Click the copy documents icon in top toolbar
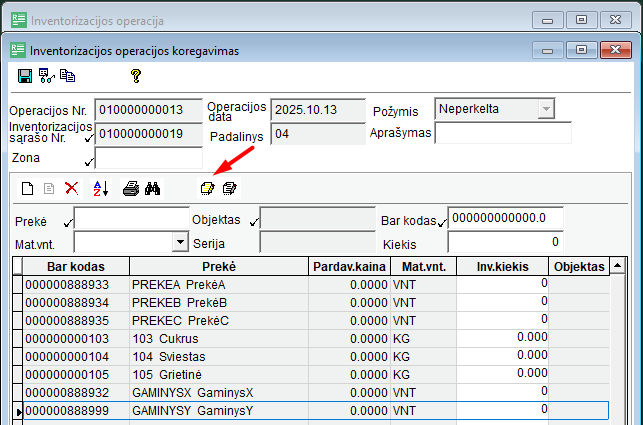This screenshot has width=643, height=425. point(68,75)
